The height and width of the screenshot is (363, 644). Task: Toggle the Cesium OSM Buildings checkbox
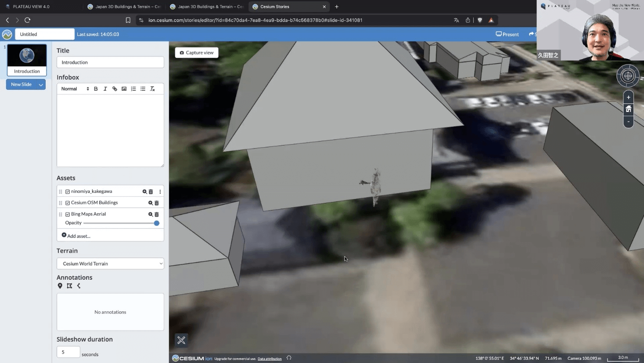coord(68,203)
